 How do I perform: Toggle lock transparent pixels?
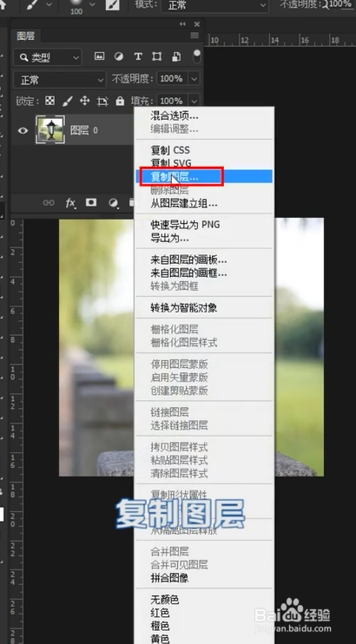(49, 101)
